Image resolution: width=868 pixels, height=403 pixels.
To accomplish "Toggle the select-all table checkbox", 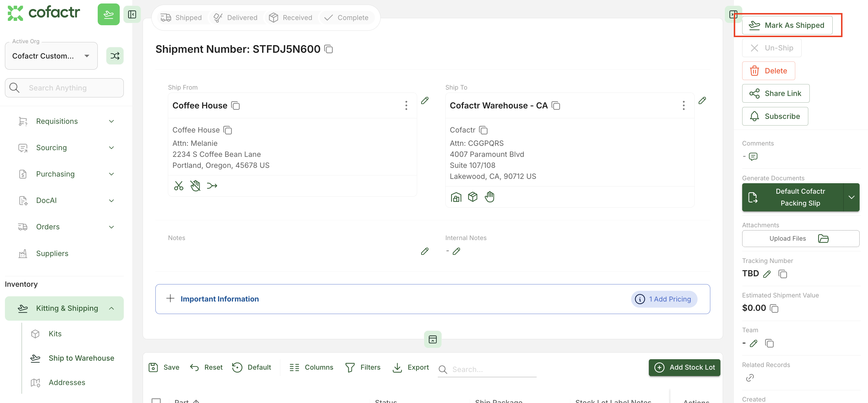I will [156, 400].
